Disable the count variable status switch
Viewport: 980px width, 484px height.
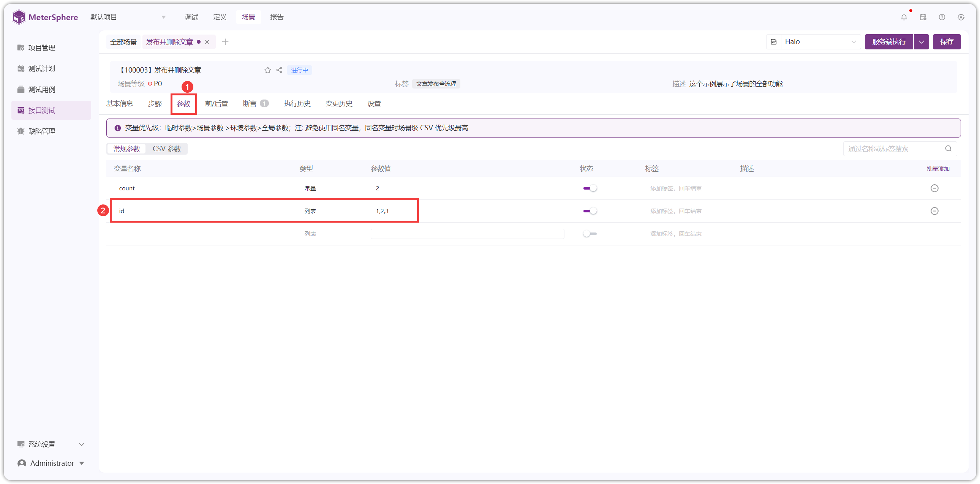tap(590, 188)
